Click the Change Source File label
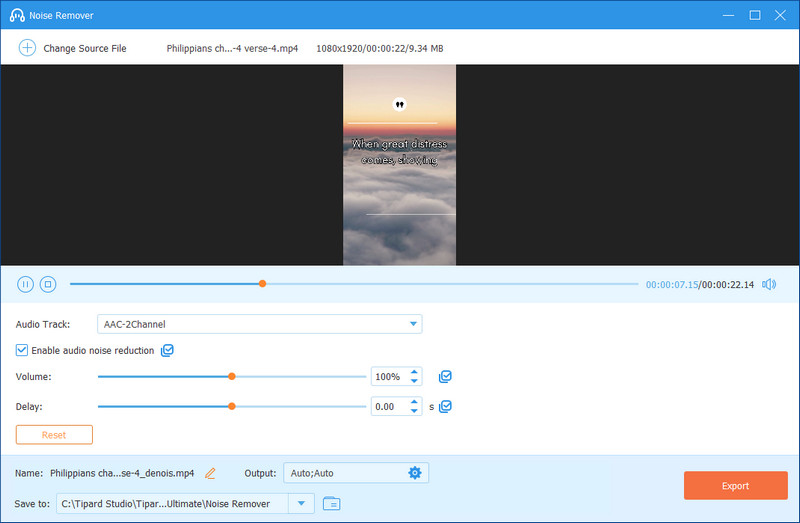 (85, 48)
